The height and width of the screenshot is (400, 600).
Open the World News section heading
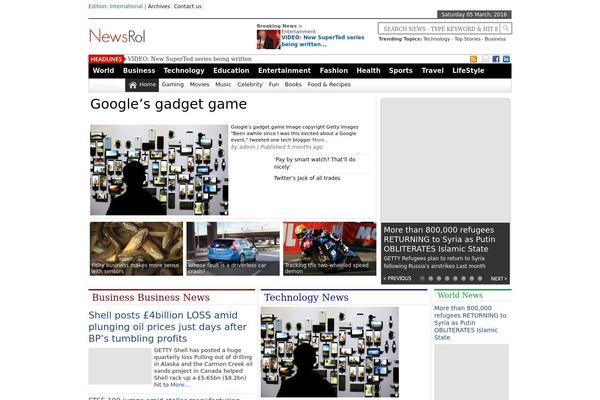[460, 295]
